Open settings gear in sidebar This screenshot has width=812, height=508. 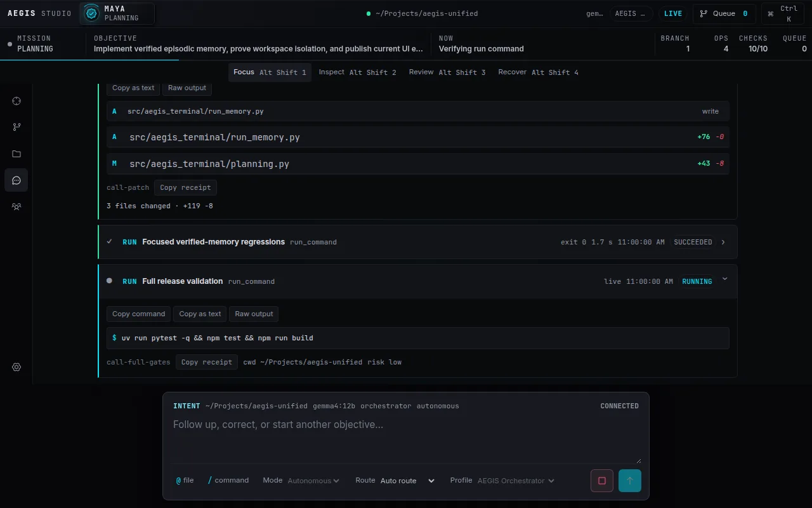(16, 367)
